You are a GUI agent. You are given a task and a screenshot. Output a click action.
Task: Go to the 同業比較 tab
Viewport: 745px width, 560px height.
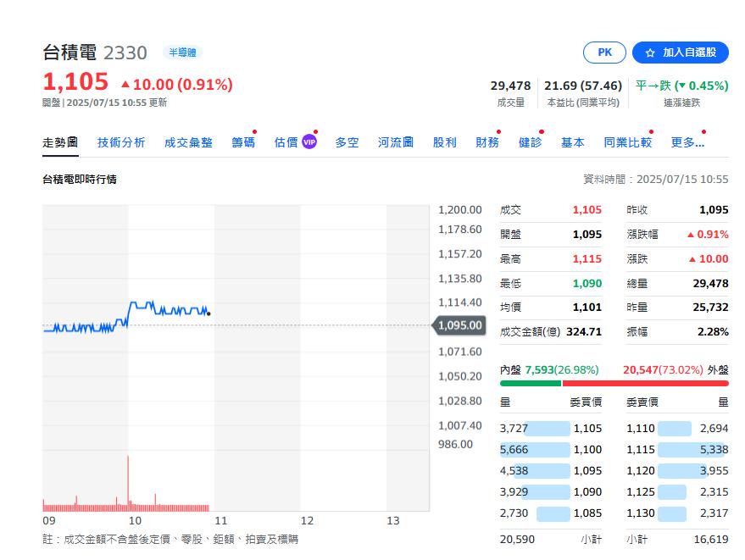(628, 142)
